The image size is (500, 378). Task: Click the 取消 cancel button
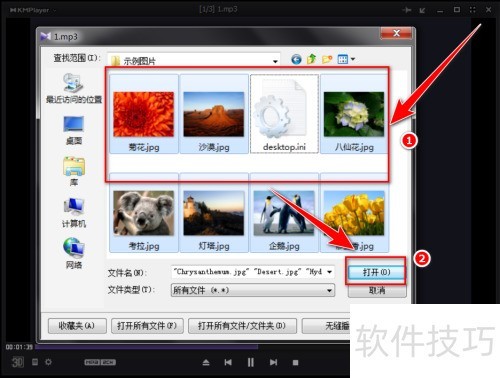pyautogui.click(x=377, y=291)
